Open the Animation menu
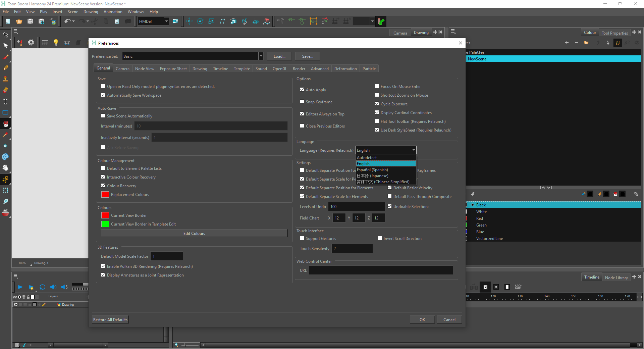This screenshot has height=349, width=644. coord(113,12)
